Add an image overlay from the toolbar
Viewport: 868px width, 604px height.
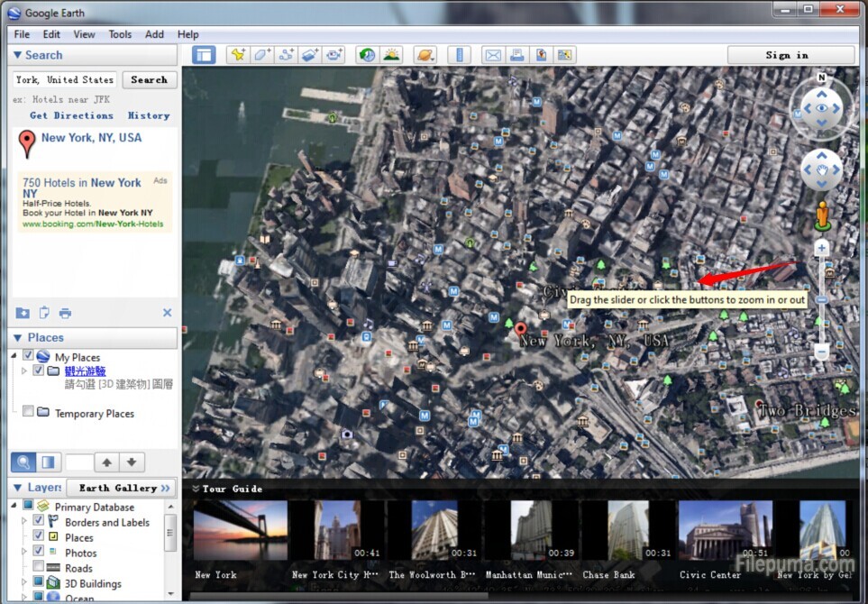(x=309, y=55)
